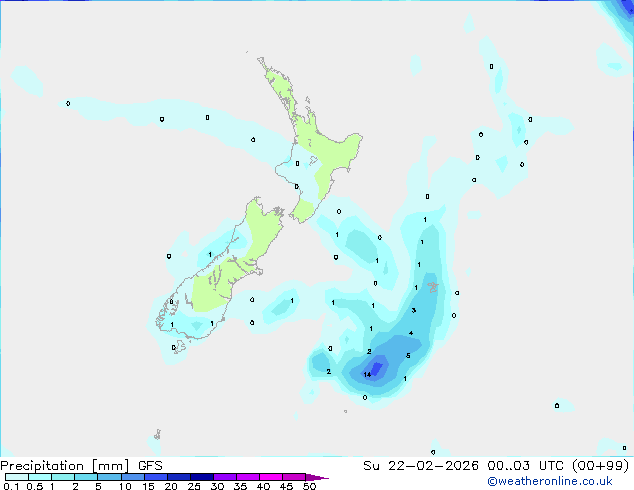Click the "Precipitation" title text
This screenshot has height=490, width=634.
(x=42, y=466)
